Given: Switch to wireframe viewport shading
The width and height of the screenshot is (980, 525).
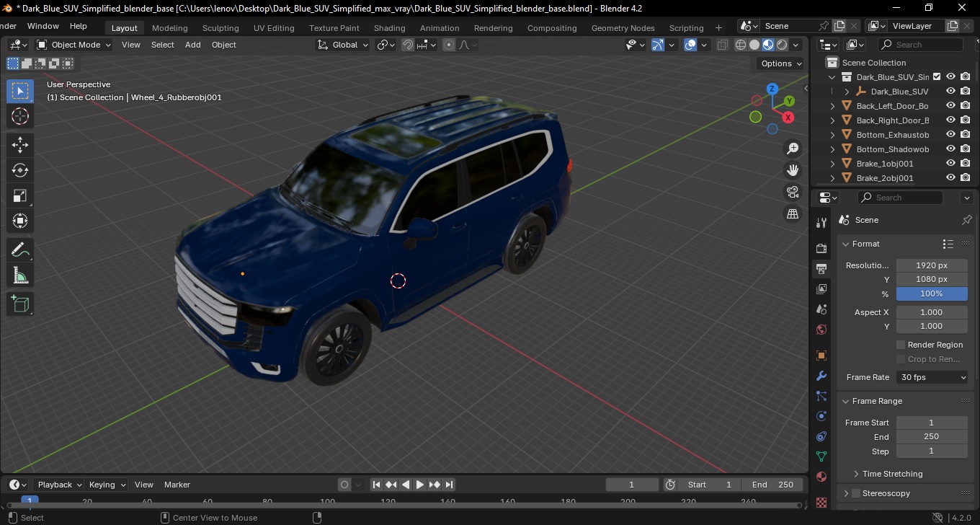Looking at the screenshot, I should [741, 45].
